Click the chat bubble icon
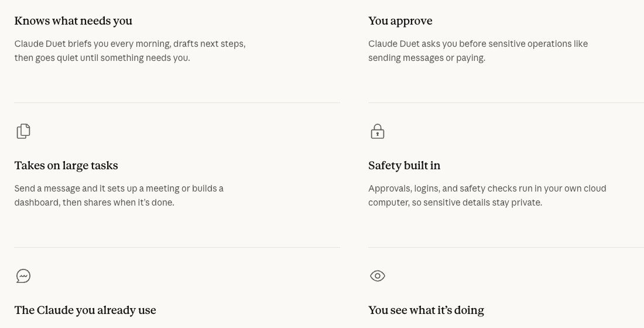The image size is (644, 328). (x=23, y=276)
